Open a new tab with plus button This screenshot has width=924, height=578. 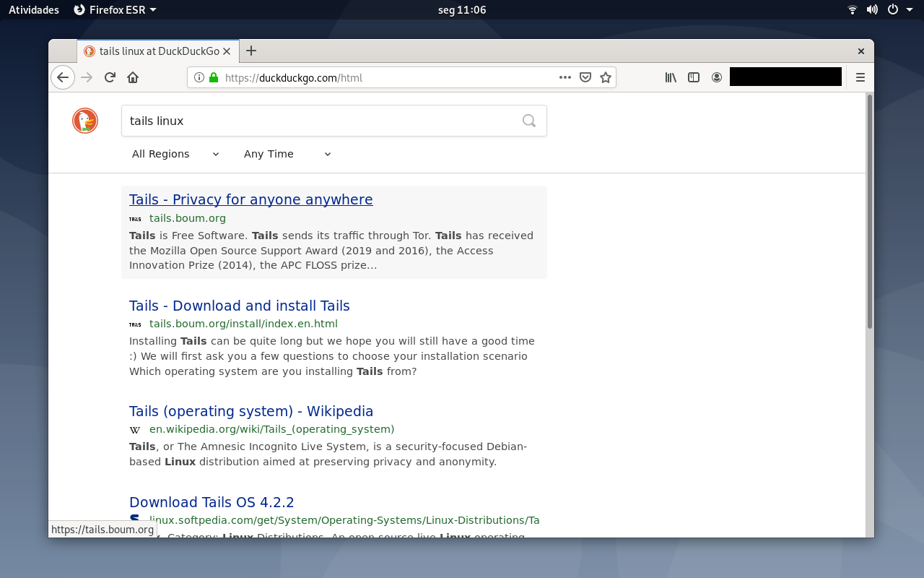[x=251, y=51]
